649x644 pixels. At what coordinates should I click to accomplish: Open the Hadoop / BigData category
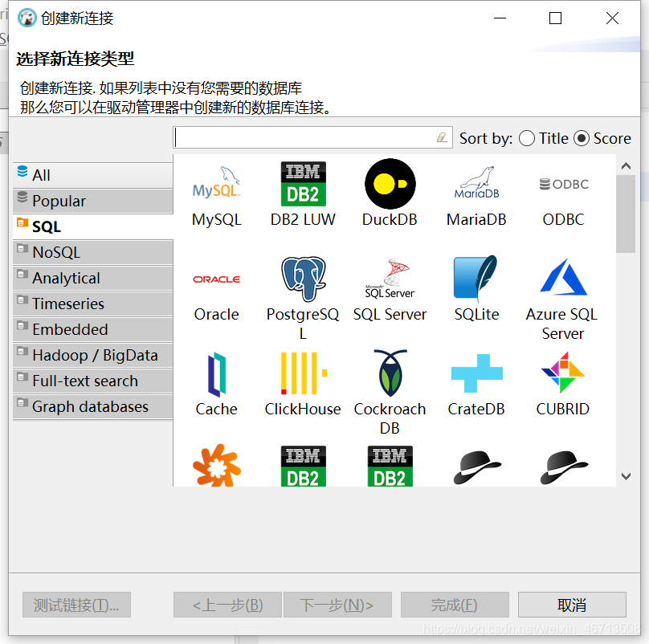tap(92, 355)
